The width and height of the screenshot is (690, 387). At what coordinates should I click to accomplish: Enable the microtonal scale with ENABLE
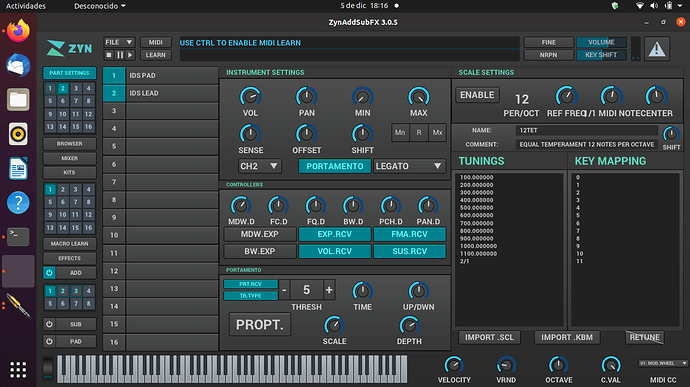click(x=477, y=95)
